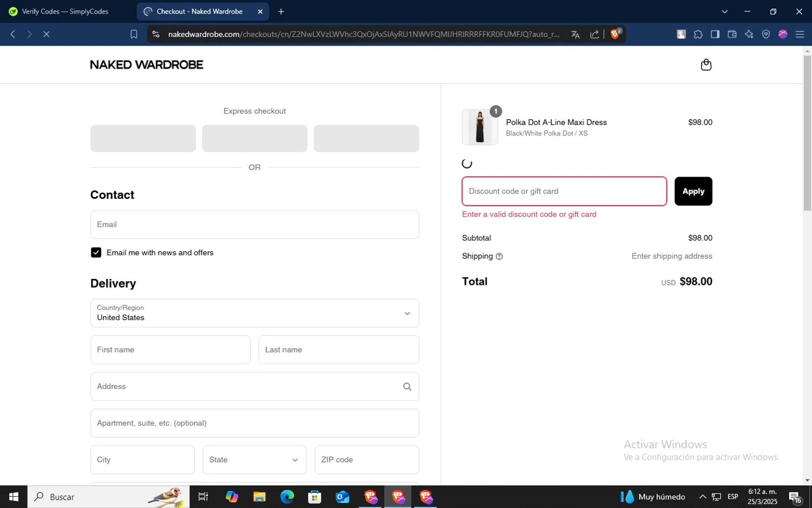Open Brave Wallet

coord(732,34)
